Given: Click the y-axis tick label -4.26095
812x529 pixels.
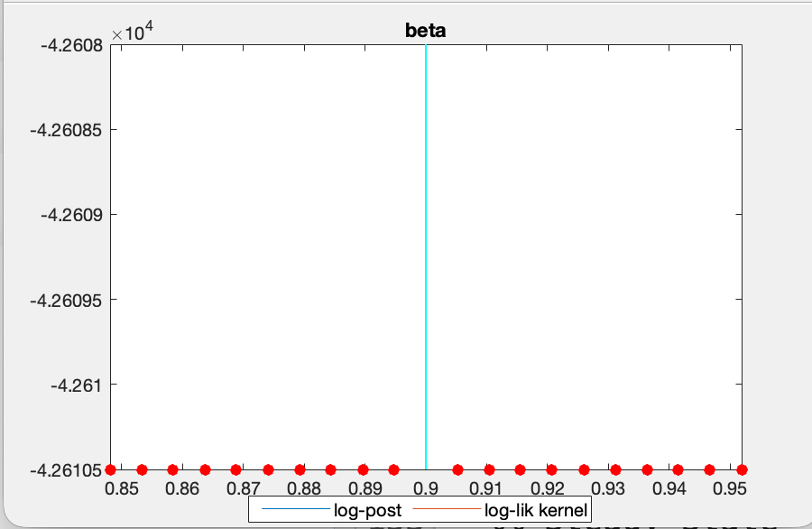Looking at the screenshot, I should point(67,300).
